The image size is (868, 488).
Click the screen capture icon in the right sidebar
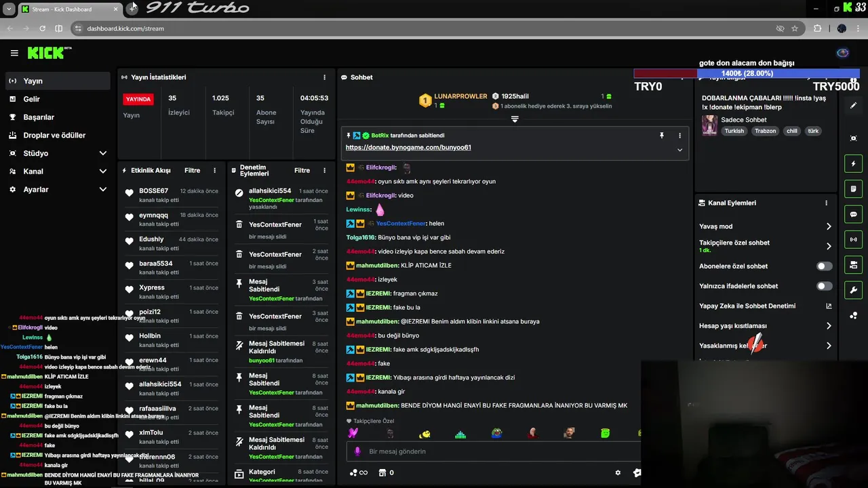(x=854, y=138)
